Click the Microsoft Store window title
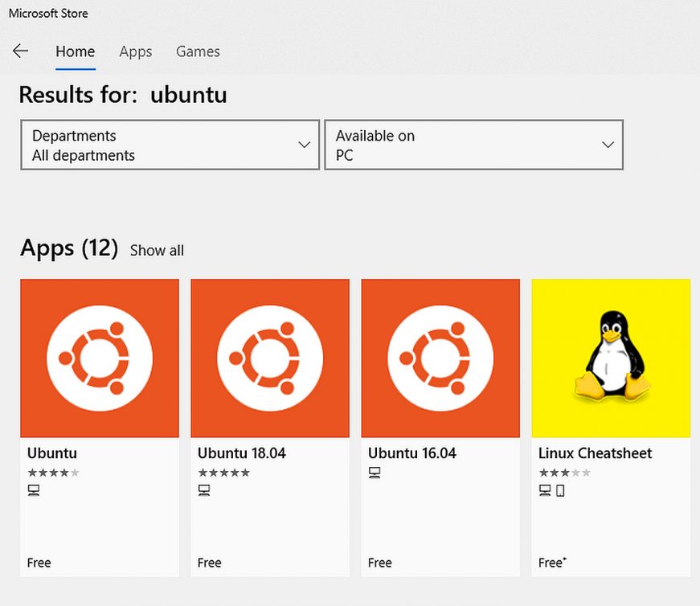The width and height of the screenshot is (700, 606). coord(48,14)
